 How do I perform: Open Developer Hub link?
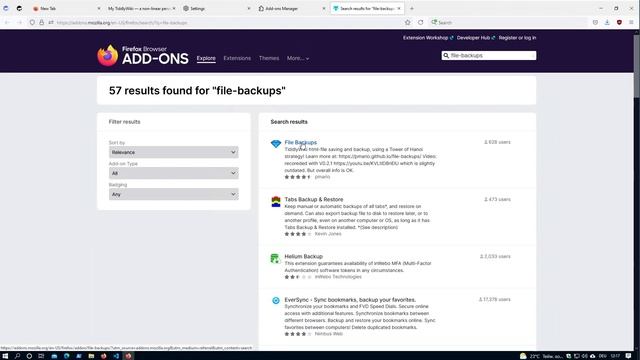tap(476, 38)
